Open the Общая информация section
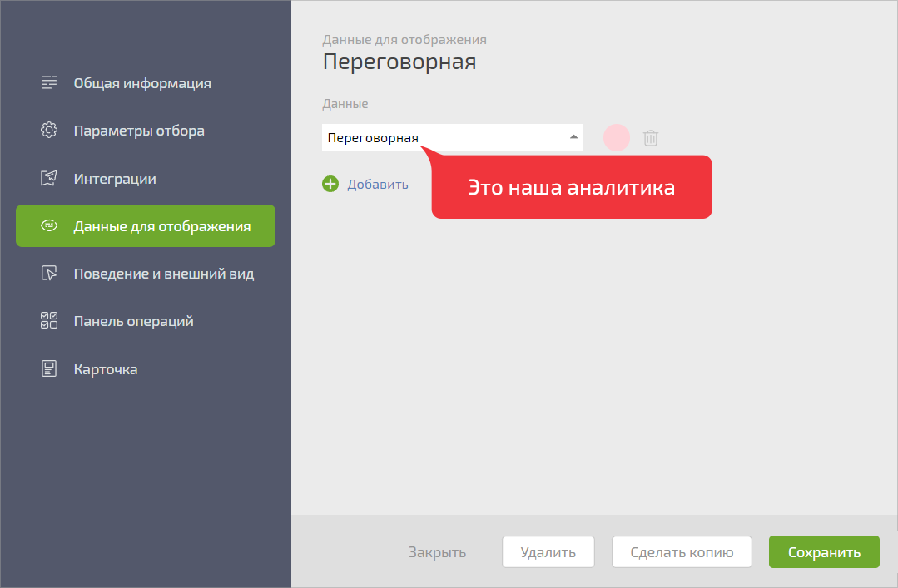The width and height of the screenshot is (898, 588). click(x=142, y=83)
